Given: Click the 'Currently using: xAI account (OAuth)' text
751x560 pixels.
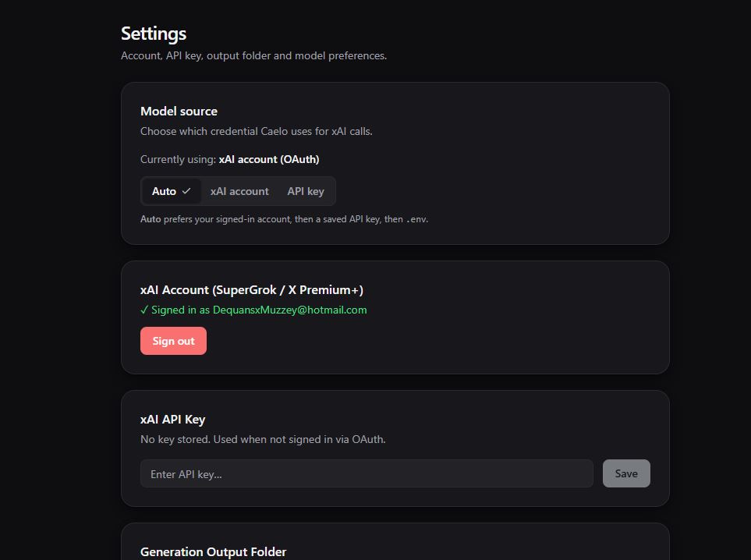Looking at the screenshot, I should 230,160.
